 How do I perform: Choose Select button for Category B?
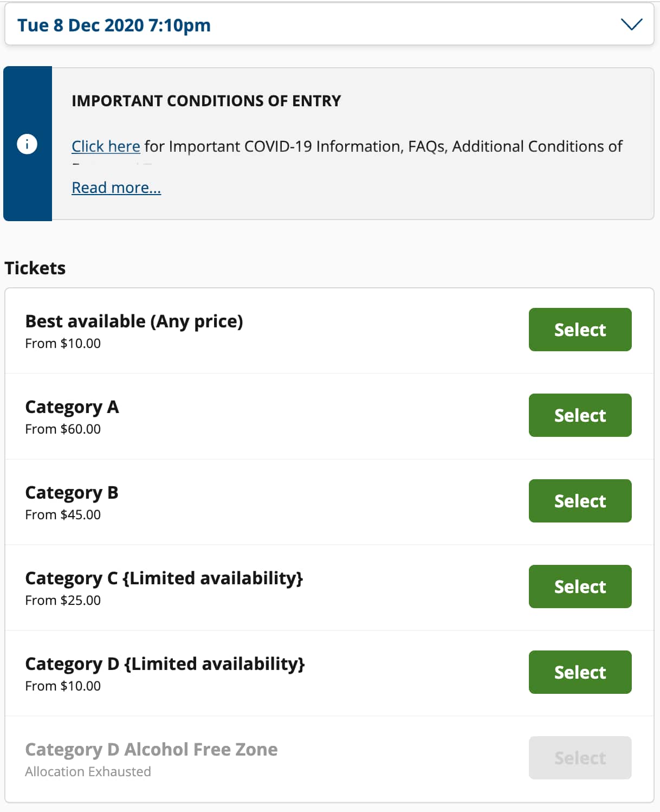click(x=580, y=501)
